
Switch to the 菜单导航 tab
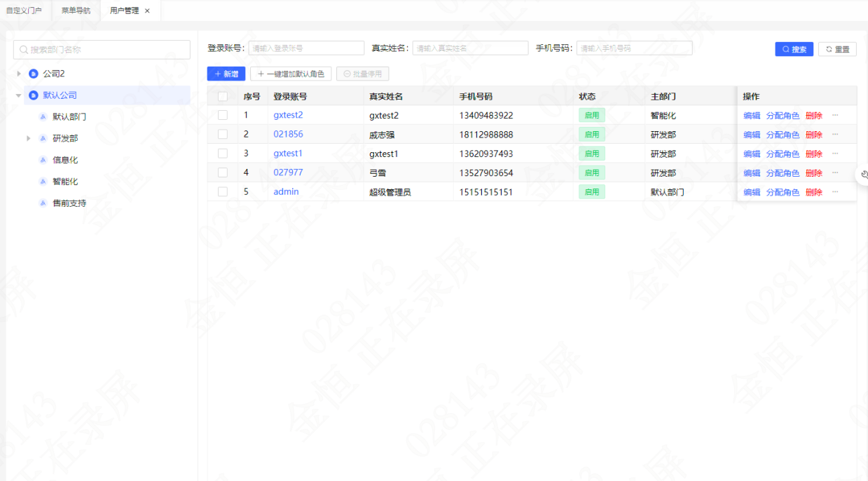[76, 11]
